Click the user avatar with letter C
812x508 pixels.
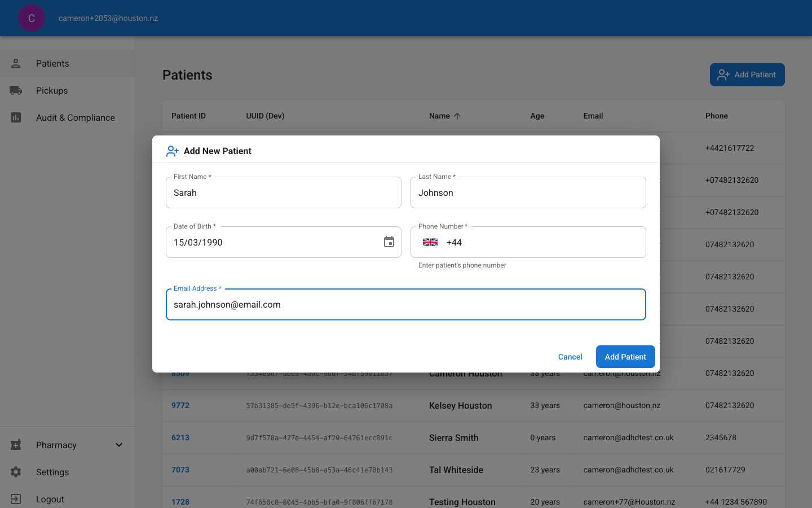pos(32,18)
